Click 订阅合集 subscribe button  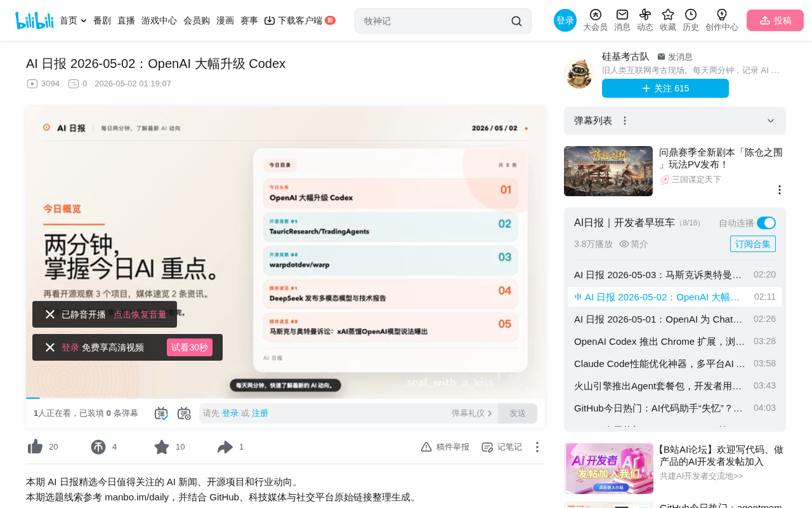(x=753, y=244)
